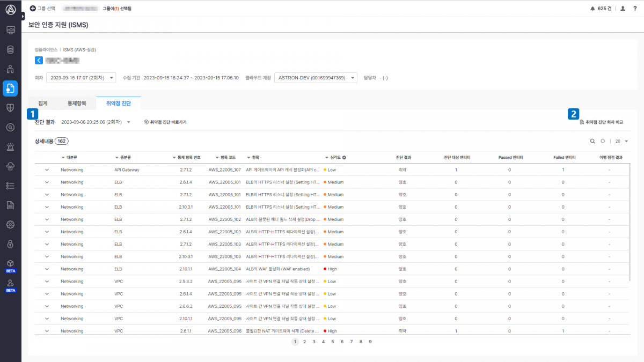
Task: Switch to the 통제항목 tab
Action: pos(77,103)
